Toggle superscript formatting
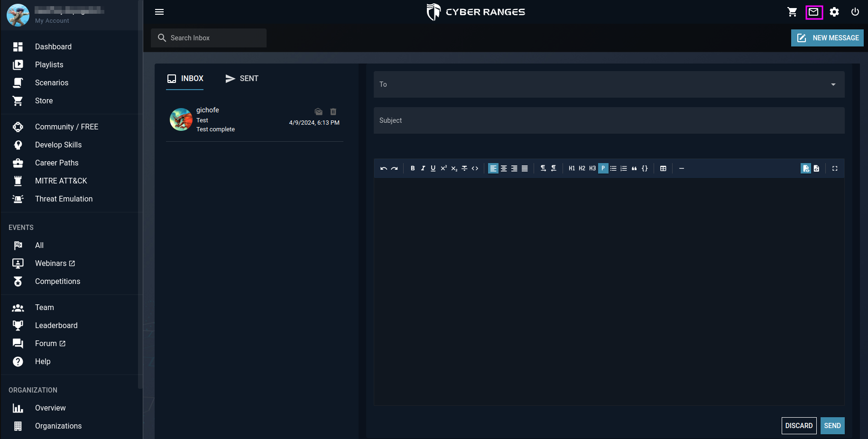Viewport: 868px width, 439px height. [x=443, y=168]
